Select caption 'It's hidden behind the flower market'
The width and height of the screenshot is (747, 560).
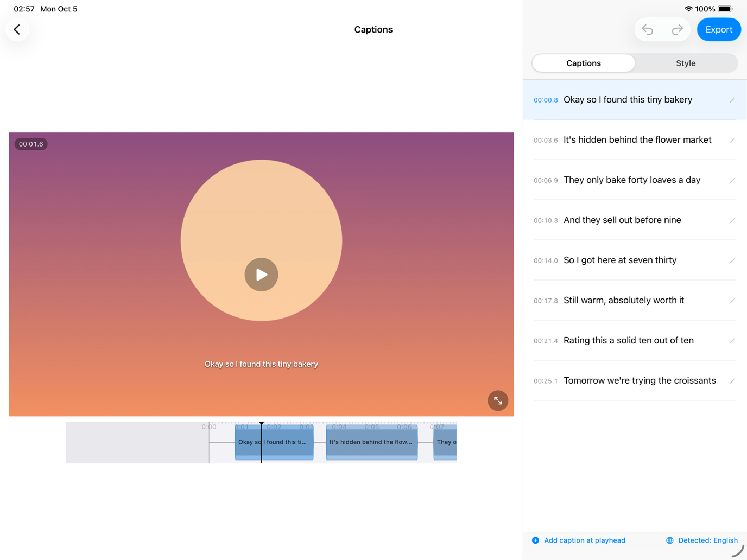tap(635, 140)
